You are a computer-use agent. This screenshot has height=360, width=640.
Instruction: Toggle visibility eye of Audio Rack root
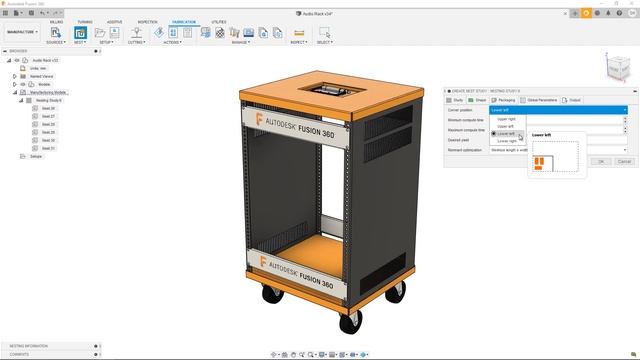pos(17,60)
